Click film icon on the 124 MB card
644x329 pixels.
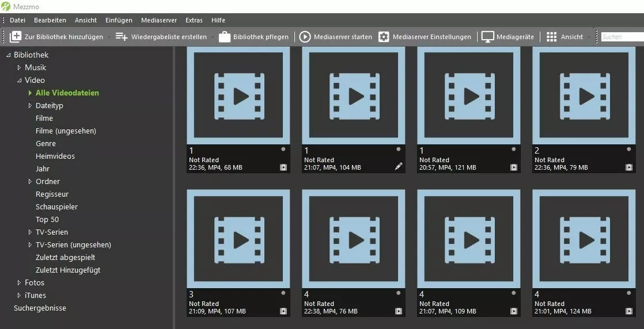[x=629, y=311]
